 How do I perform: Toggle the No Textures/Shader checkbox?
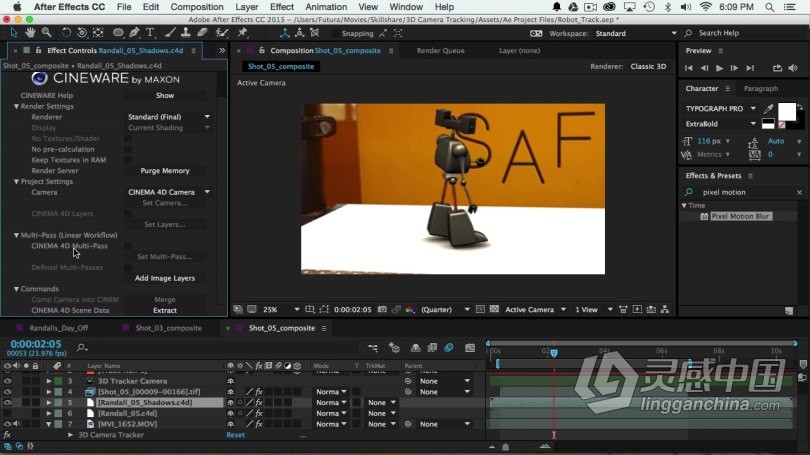[x=128, y=138]
